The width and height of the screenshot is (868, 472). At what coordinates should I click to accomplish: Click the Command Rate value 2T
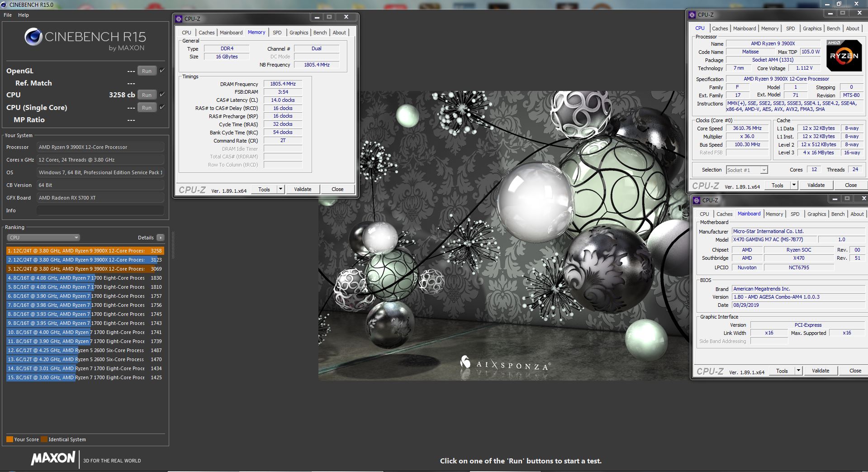pyautogui.click(x=283, y=140)
